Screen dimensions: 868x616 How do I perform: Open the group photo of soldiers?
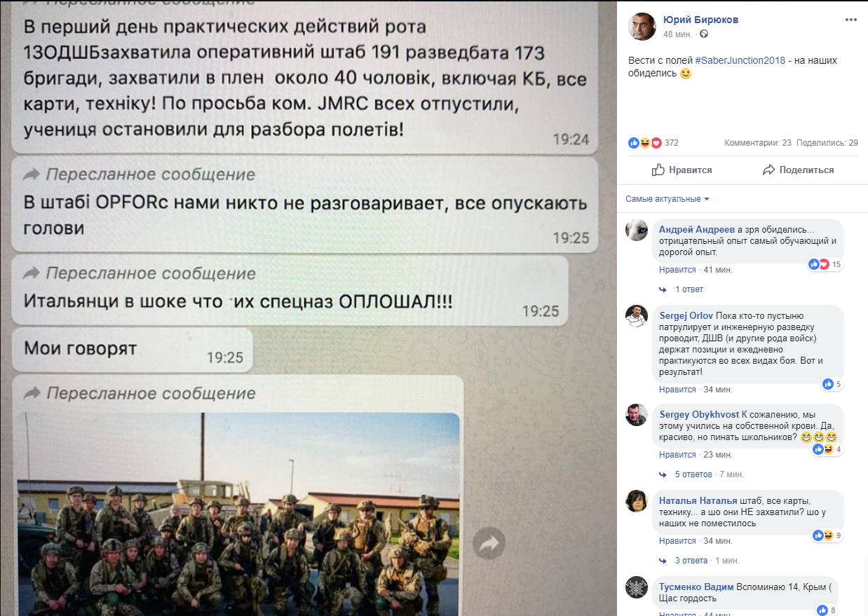click(x=238, y=514)
